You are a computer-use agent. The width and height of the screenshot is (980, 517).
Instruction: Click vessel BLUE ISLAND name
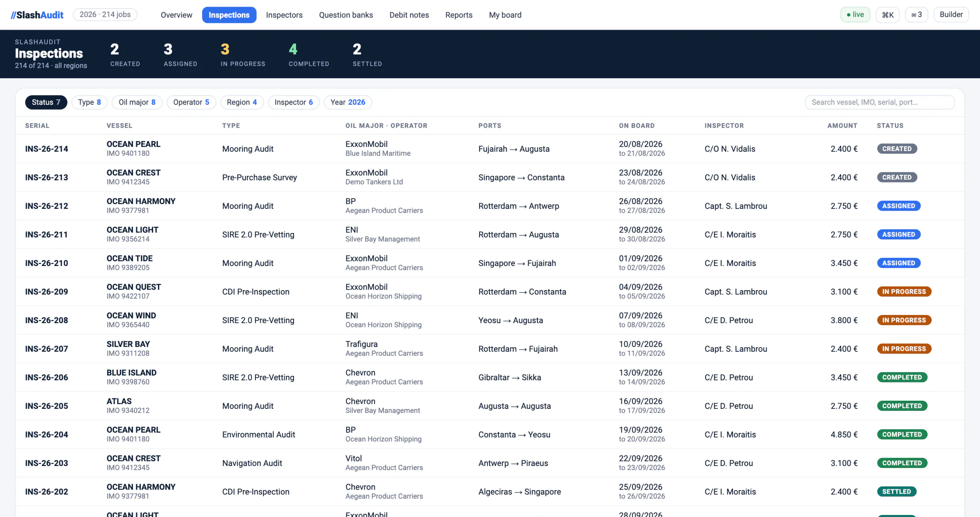click(x=131, y=373)
